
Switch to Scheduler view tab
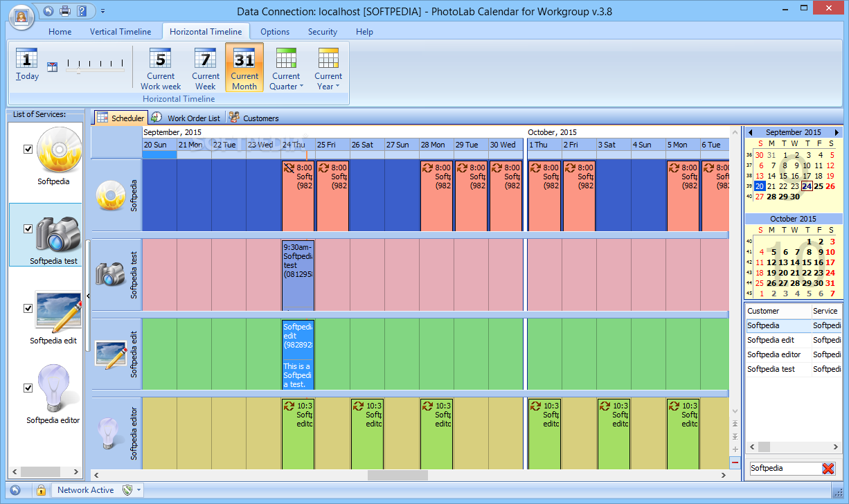coord(120,118)
